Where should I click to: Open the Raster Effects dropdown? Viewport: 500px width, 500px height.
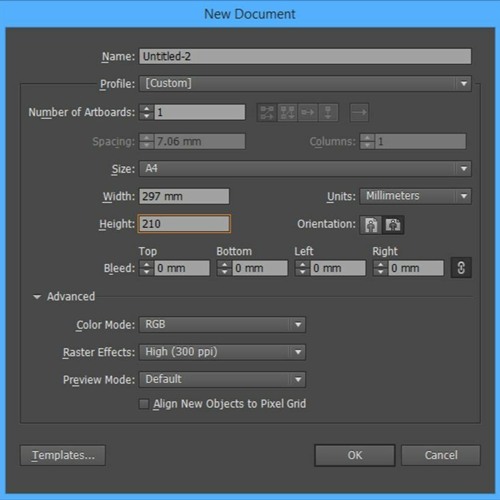222,352
